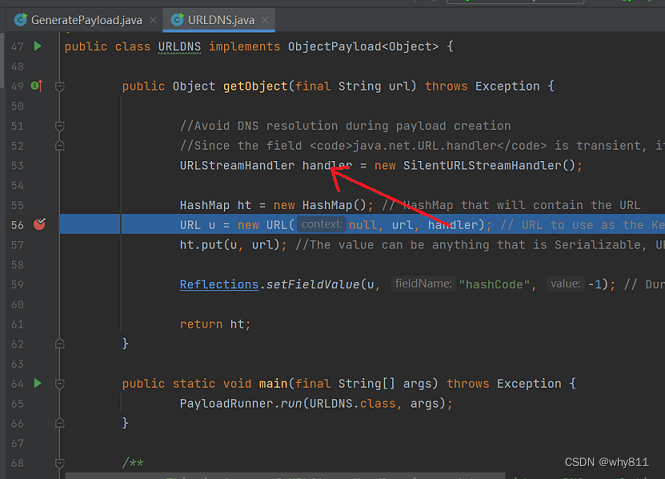Click the run method call on line 65
Image resolution: width=665 pixels, height=479 pixels.
pyautogui.click(x=291, y=403)
